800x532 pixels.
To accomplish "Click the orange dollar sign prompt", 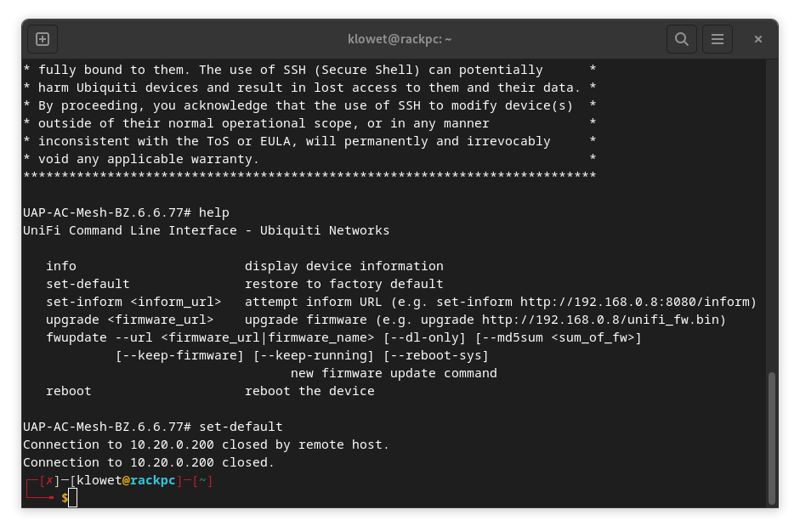I will [x=65, y=498].
